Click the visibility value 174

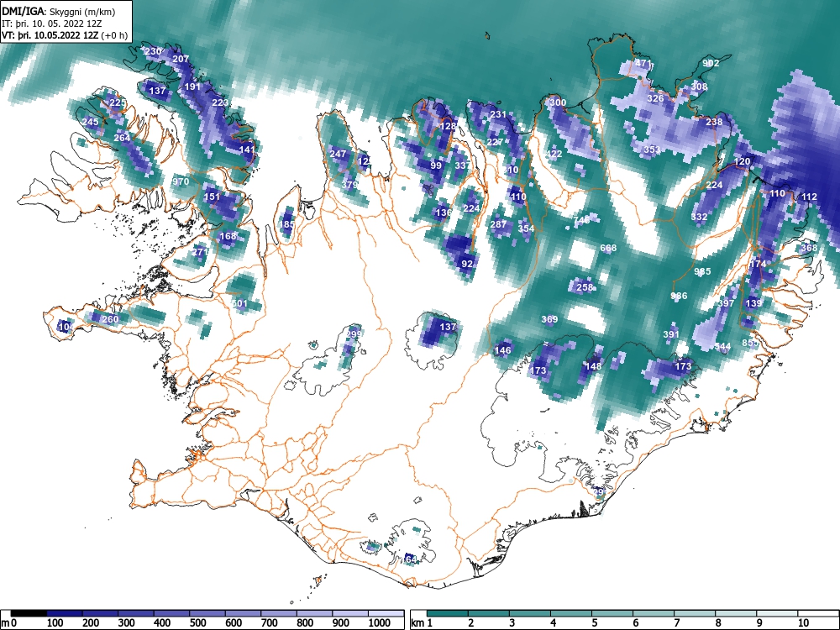758,264
